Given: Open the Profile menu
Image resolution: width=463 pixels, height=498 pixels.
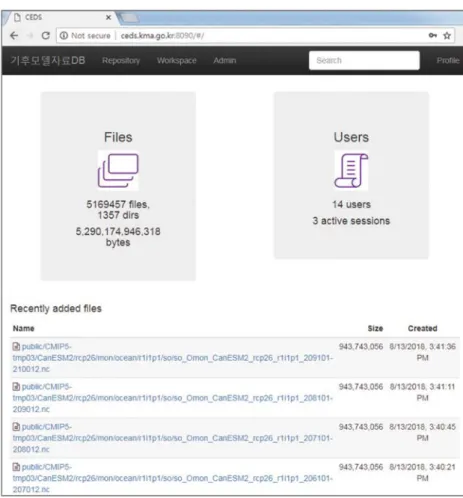Looking at the screenshot, I should (x=448, y=60).
